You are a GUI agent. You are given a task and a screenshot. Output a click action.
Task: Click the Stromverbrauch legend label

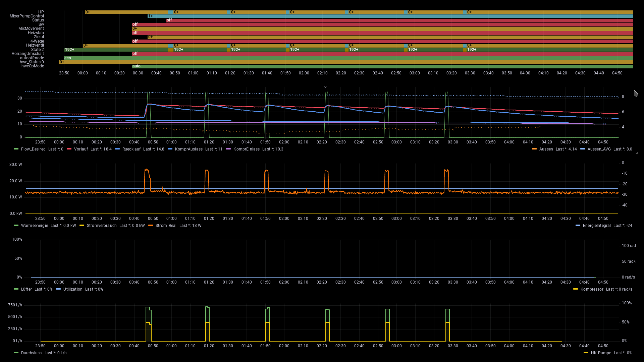(102, 226)
